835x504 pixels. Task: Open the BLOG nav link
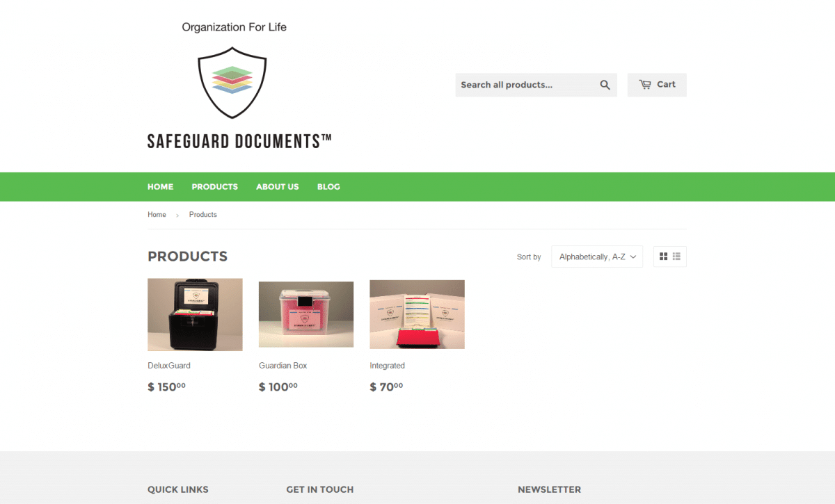(x=328, y=187)
